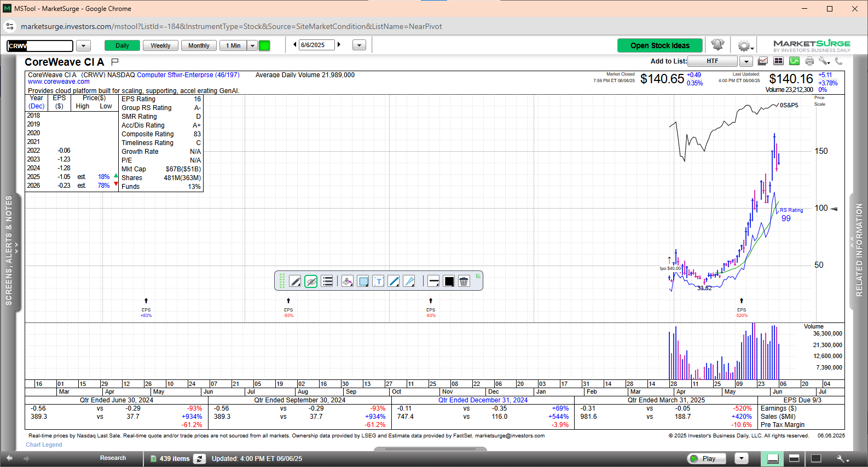Open the wrench tools menu near printer

824,61
